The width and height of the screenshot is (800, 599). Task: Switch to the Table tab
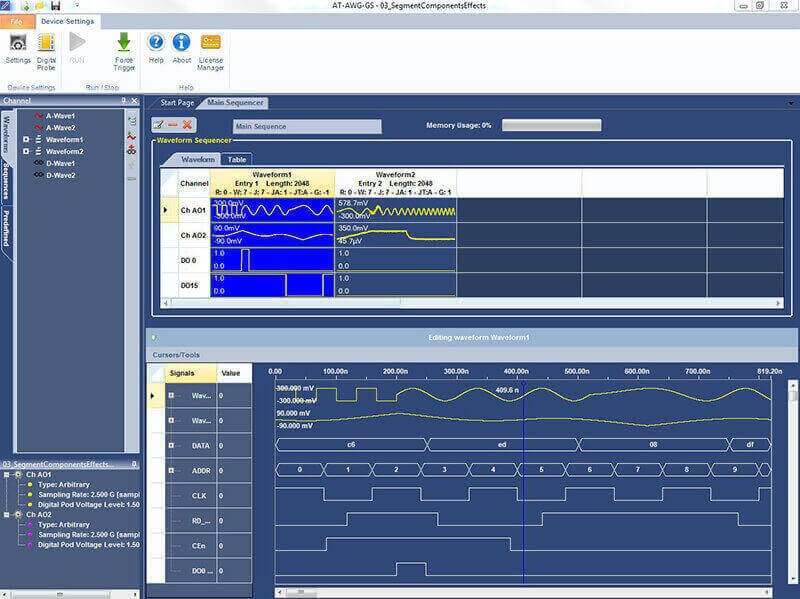tap(237, 159)
